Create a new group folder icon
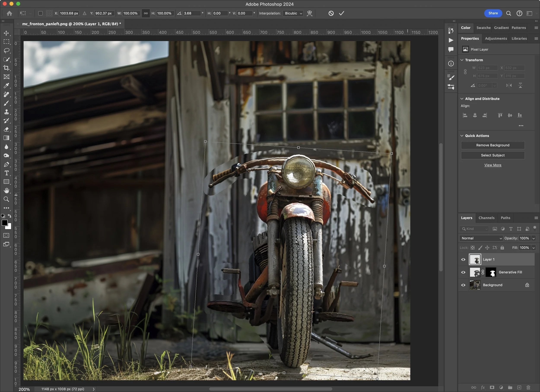540x392 pixels. pyautogui.click(x=510, y=387)
